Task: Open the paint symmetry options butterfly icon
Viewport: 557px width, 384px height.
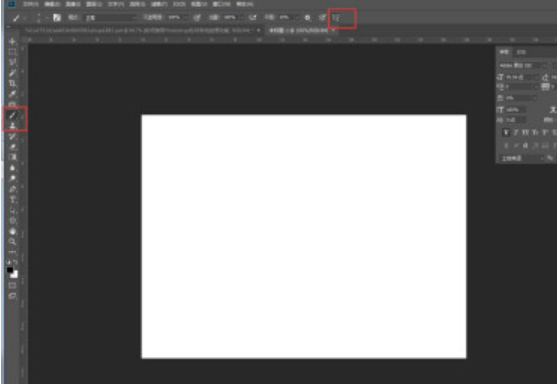Action: click(x=336, y=17)
